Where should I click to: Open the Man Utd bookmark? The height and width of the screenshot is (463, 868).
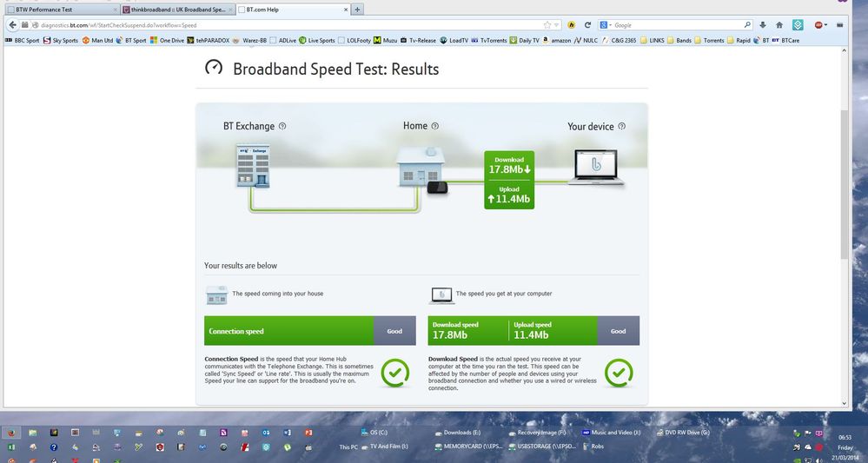click(97, 40)
